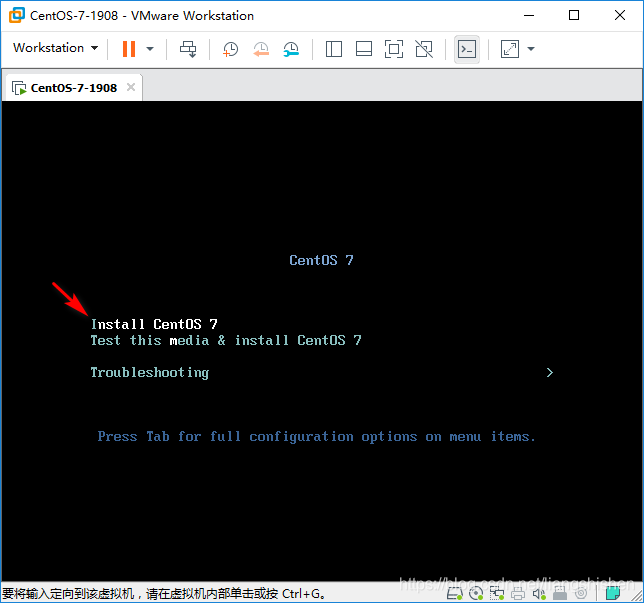This screenshot has height=603, width=644.
Task: Click the webcam device status icon
Action: click(x=581, y=594)
